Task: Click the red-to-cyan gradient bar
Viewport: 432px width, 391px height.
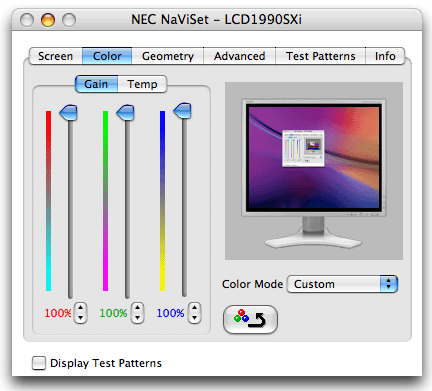Action: [49, 201]
